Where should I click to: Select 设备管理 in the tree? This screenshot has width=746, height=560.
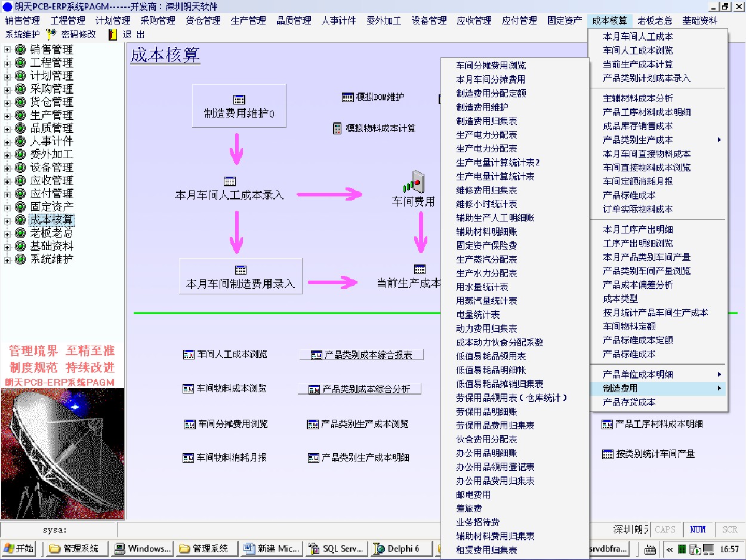(52, 168)
